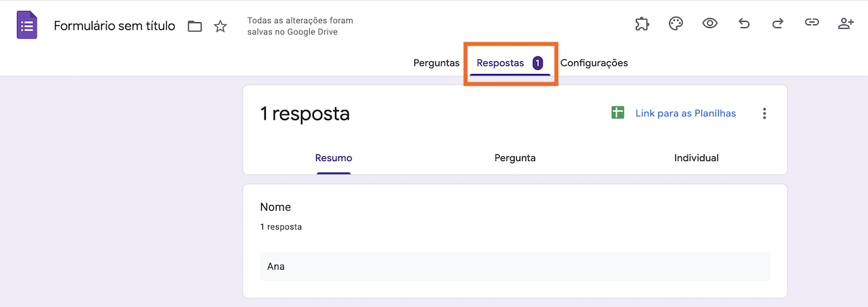The height and width of the screenshot is (307, 868).
Task: Click the undo arrow icon
Action: 744,24
